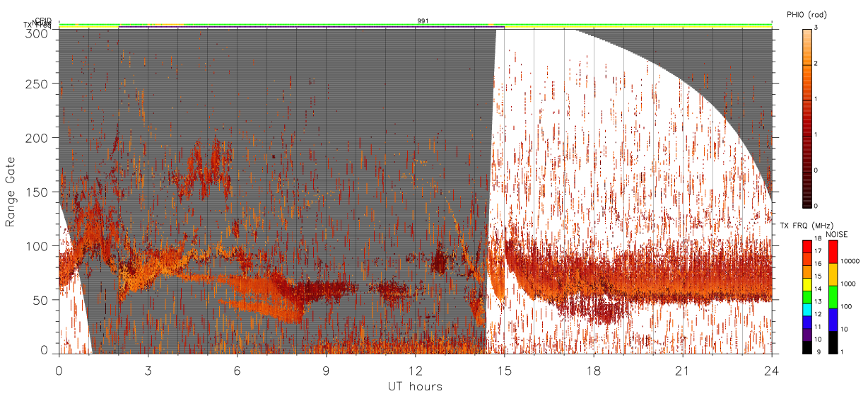
Task: Click y-axis tick label '50'
Action: [40, 300]
